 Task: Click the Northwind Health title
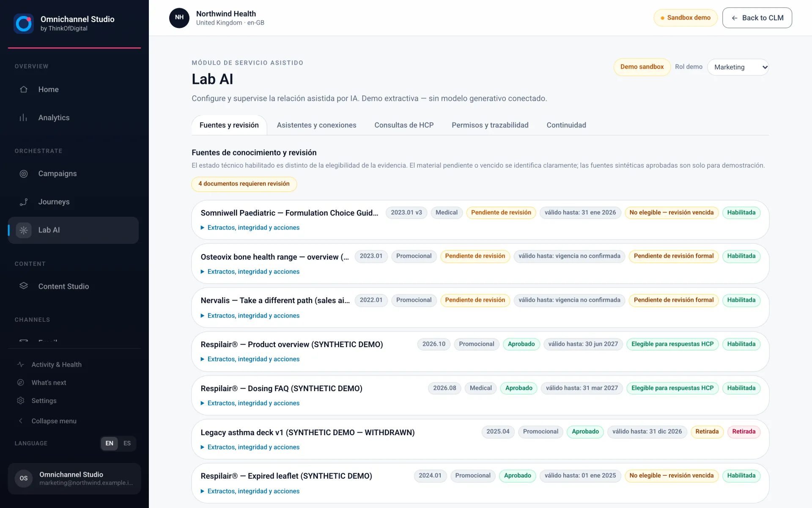pos(226,14)
